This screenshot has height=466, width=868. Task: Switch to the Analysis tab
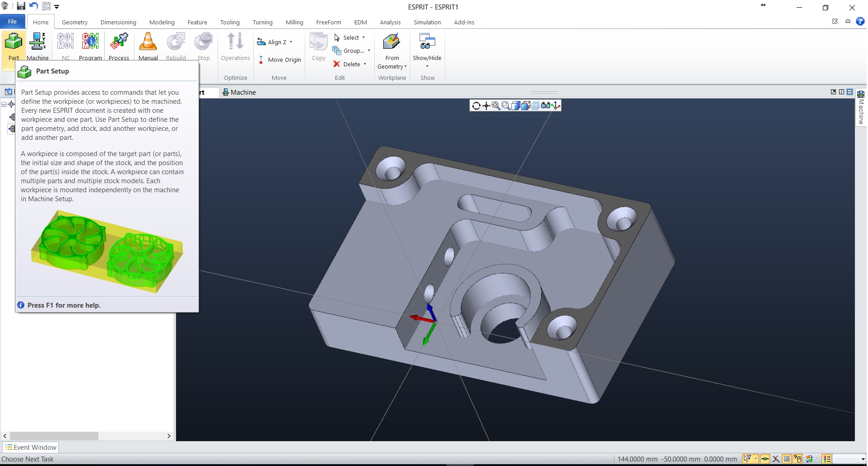390,22
